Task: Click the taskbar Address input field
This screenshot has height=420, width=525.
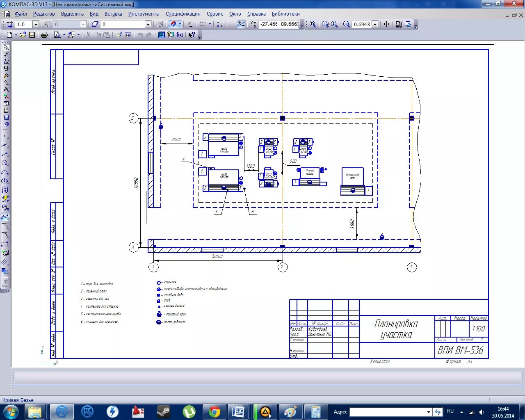Action: [388, 412]
